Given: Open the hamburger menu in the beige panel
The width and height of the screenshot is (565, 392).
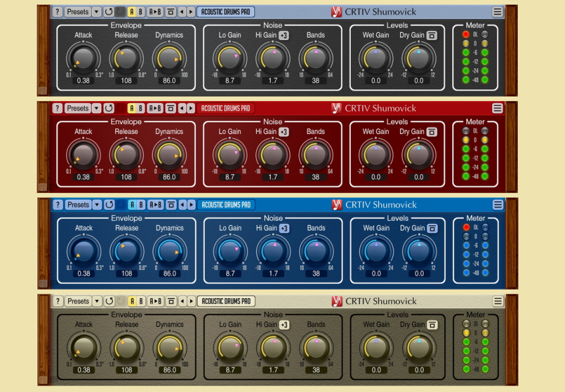Looking at the screenshot, I should (x=497, y=301).
